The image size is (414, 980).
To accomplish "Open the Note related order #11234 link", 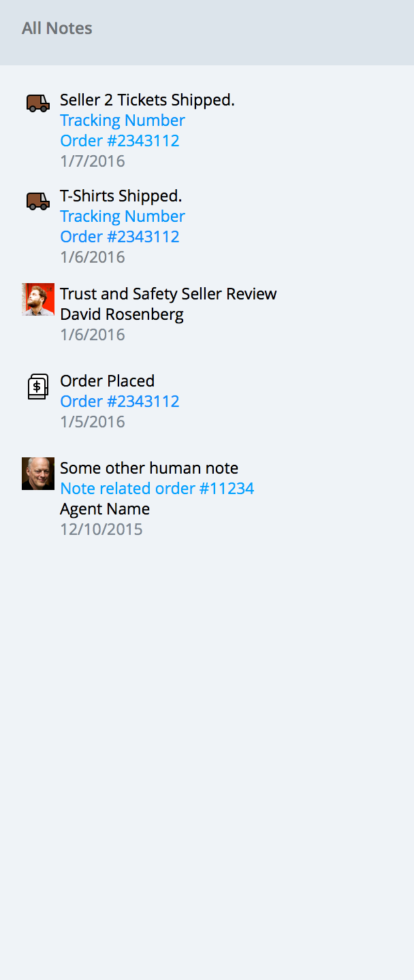I will 157,489.
